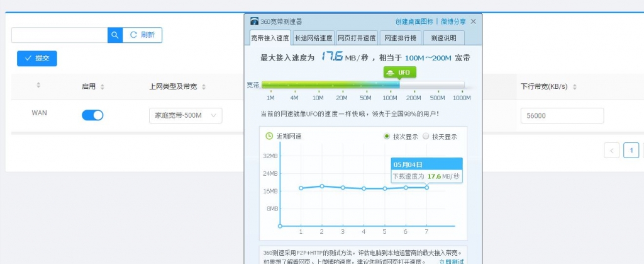This screenshot has height=264, width=644.
Task: Edit the 56000 downstream bandwidth field
Action: coord(562,115)
